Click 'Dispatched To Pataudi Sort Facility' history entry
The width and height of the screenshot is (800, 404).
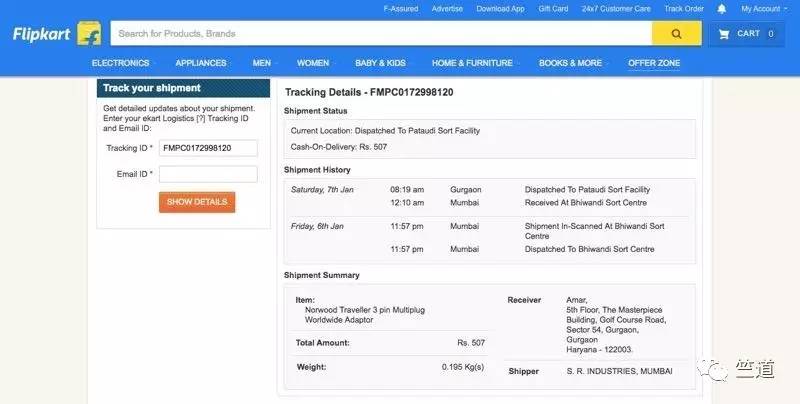tap(587, 190)
